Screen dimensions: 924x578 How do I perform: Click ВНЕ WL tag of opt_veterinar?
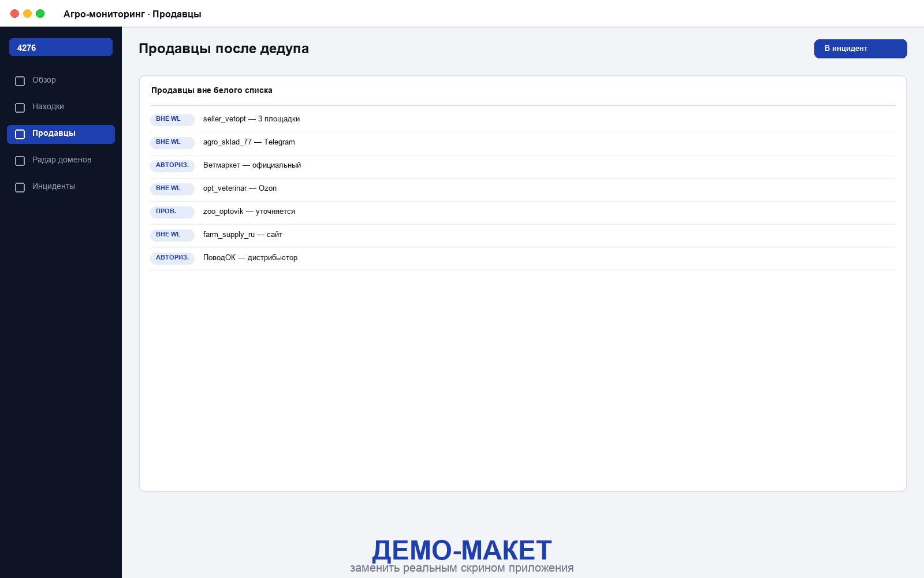172,189
